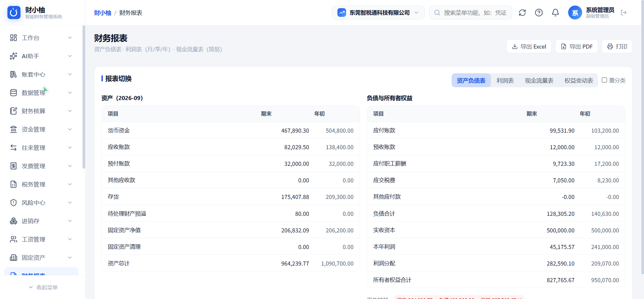This screenshot has width=644, height=299.
Task: Click the 财小柚 breadcrumb link
Action: click(x=103, y=13)
